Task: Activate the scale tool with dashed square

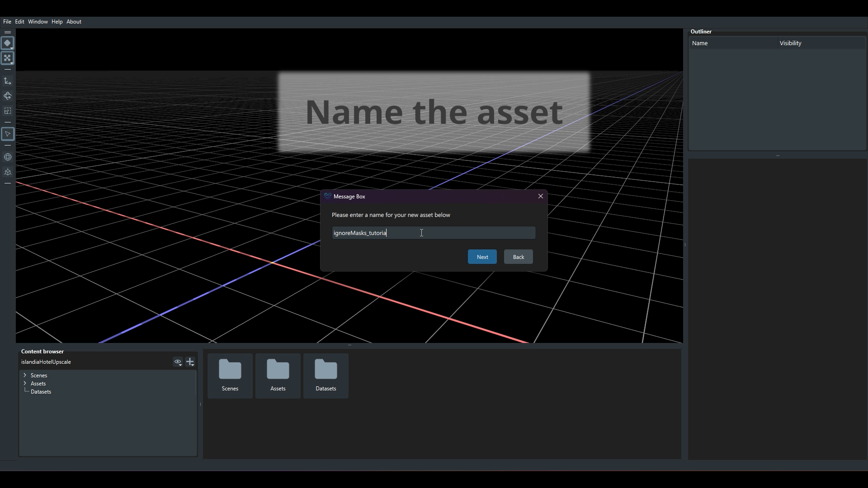Action: point(8,111)
